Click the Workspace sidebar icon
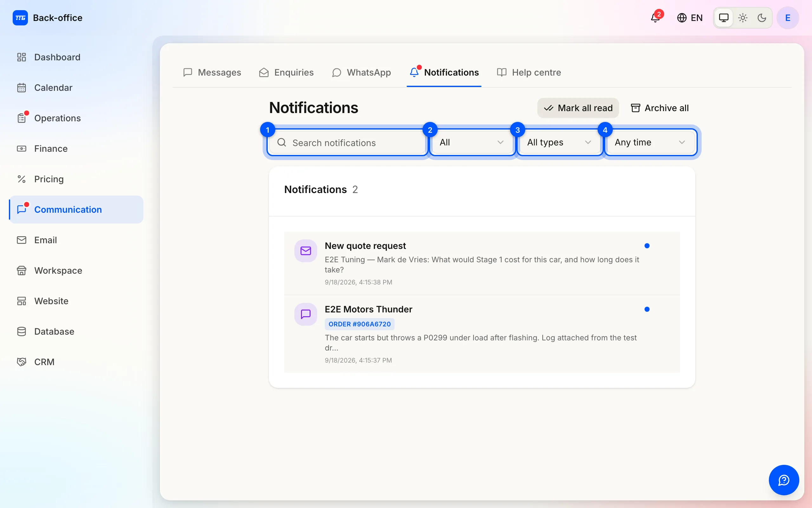The height and width of the screenshot is (508, 812). pos(22,271)
